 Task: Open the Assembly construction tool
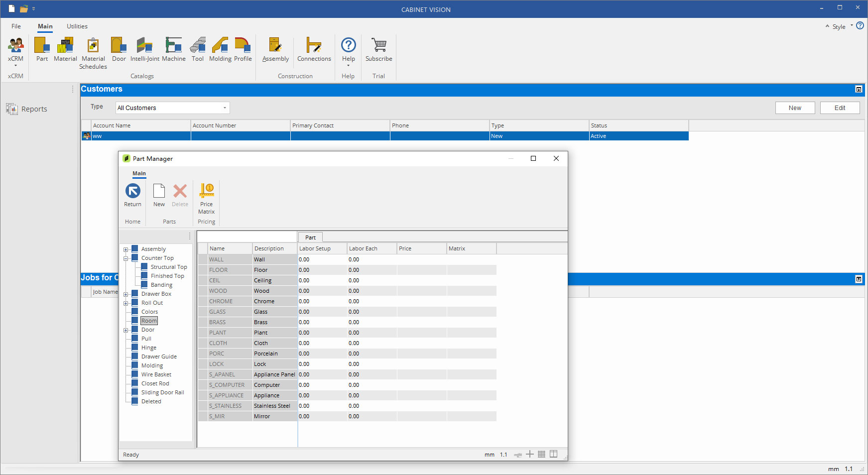click(275, 49)
